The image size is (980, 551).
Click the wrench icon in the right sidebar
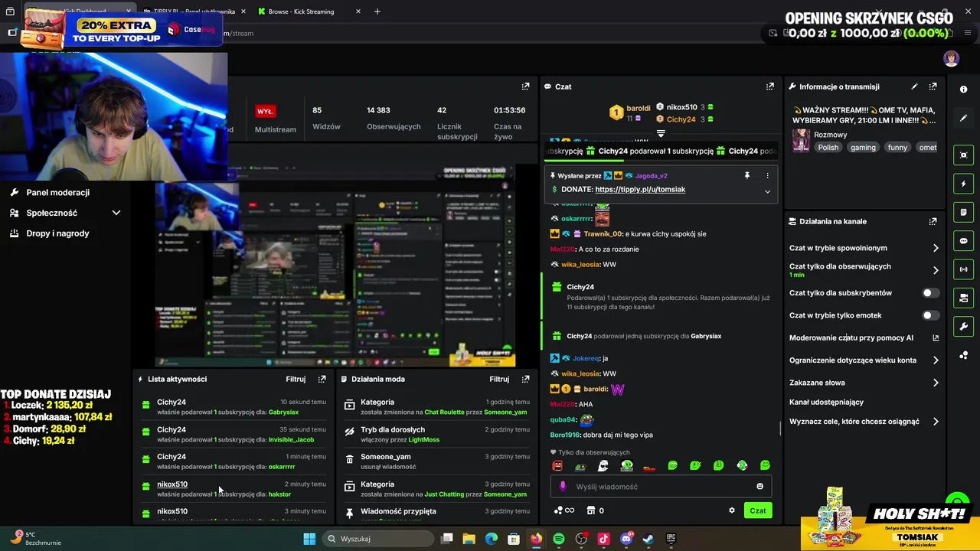[963, 327]
